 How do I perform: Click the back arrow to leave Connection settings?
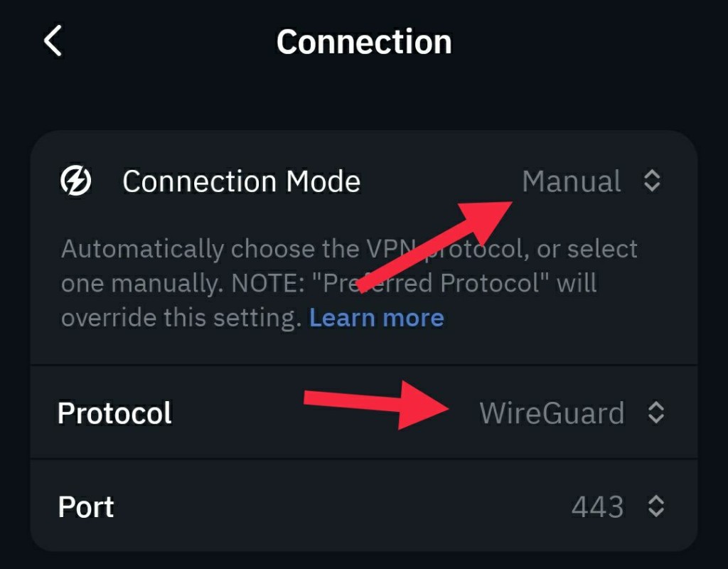[53, 41]
